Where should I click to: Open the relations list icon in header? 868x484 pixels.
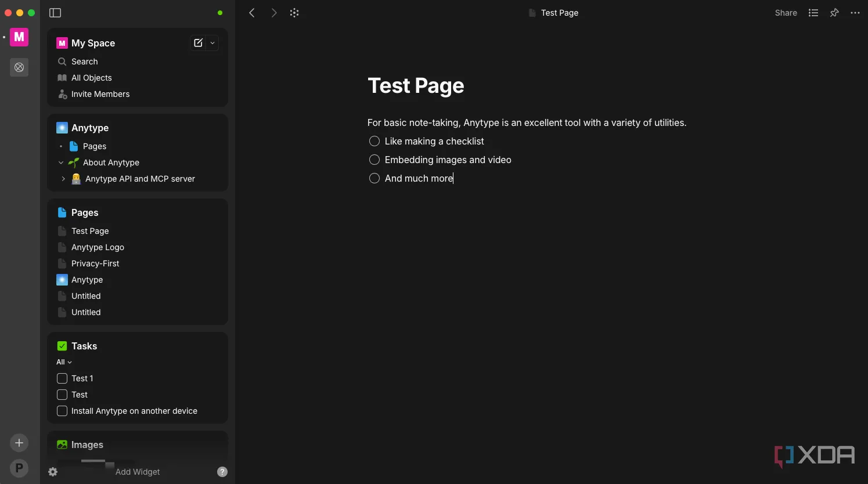tap(813, 13)
